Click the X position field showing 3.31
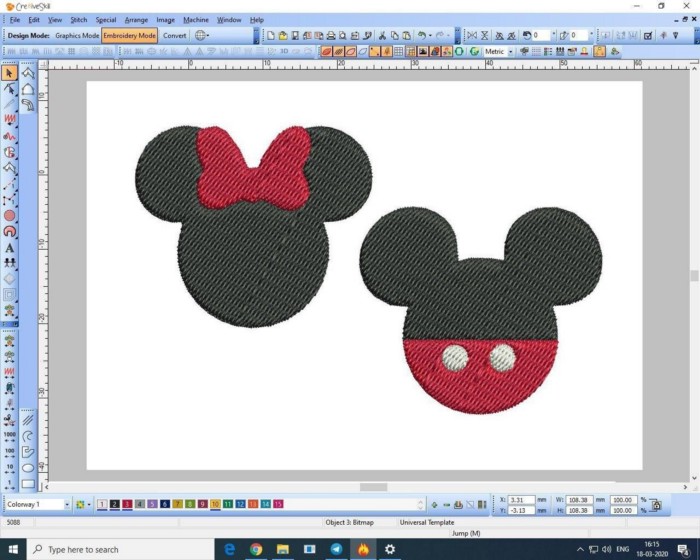The height and width of the screenshot is (560, 700). click(x=521, y=500)
